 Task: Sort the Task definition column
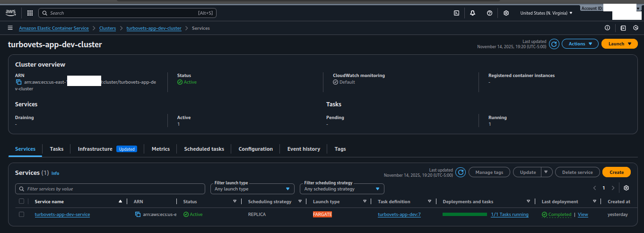429,202
